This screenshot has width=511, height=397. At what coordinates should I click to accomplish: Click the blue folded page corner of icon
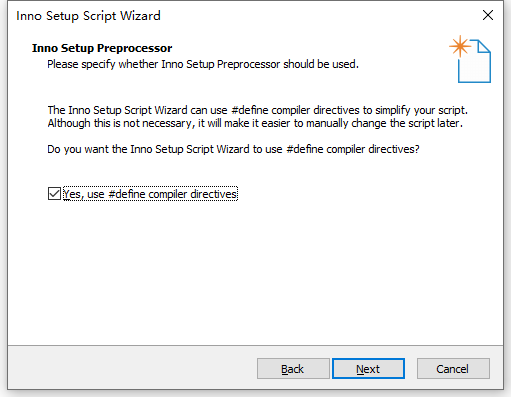[484, 46]
